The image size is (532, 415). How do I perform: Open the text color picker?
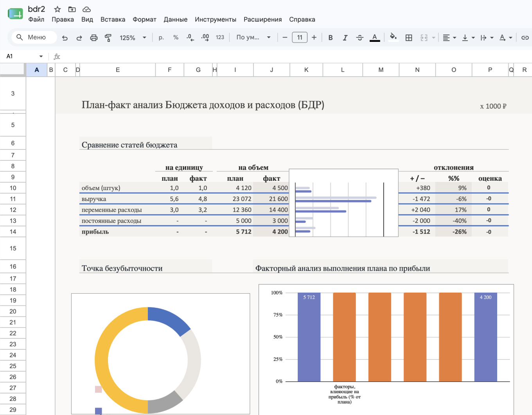click(375, 38)
